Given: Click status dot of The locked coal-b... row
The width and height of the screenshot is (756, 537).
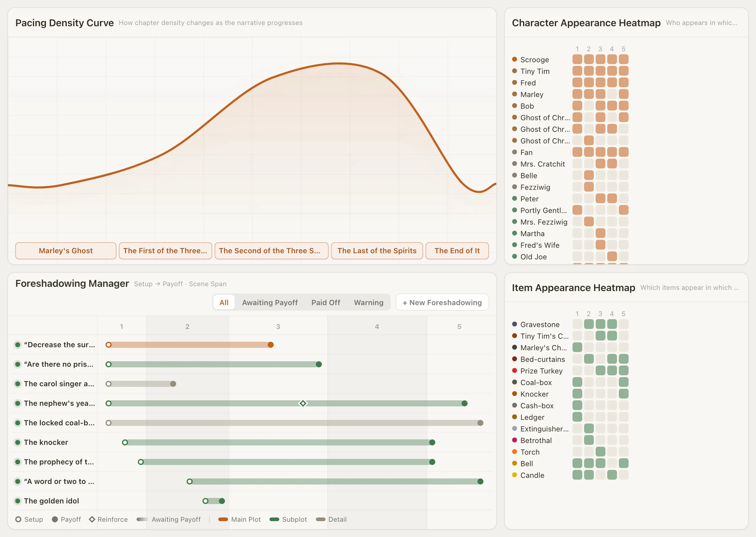Looking at the screenshot, I should point(18,423).
